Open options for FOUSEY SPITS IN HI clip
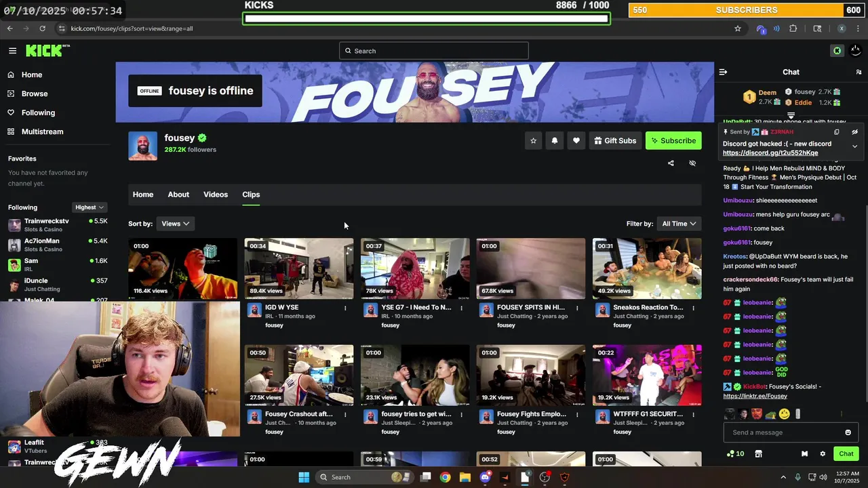Screen dimensions: 868x488 577,308
